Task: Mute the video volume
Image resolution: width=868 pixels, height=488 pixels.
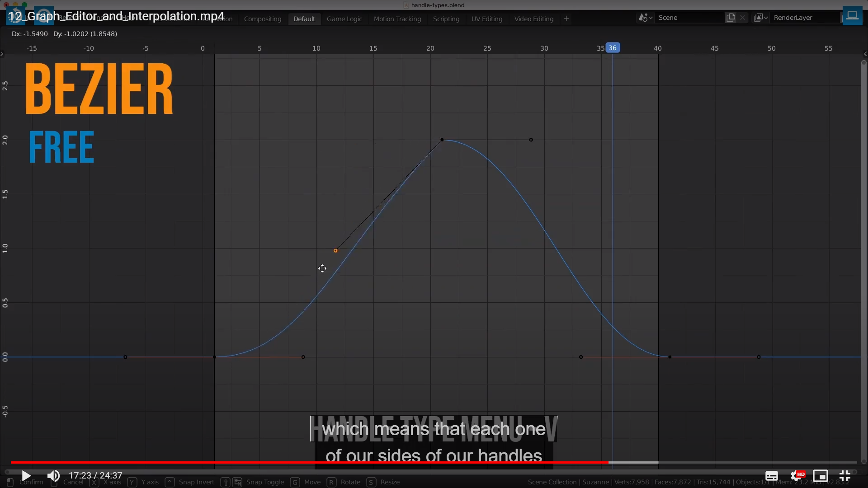Action: [53, 476]
